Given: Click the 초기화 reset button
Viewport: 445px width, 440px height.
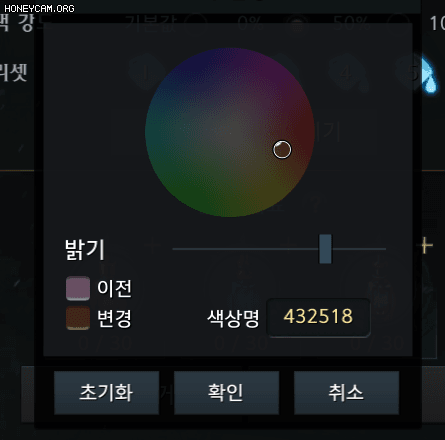Looking at the screenshot, I should pyautogui.click(x=107, y=393).
